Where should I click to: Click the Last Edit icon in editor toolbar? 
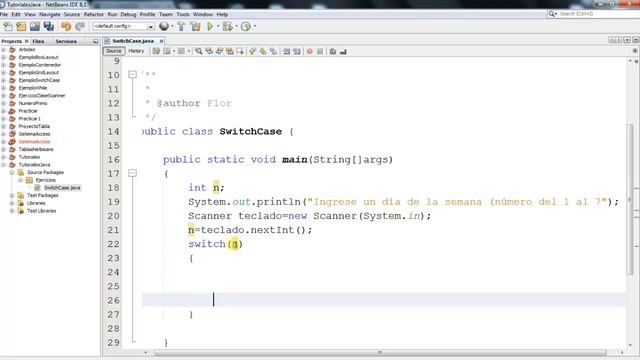pos(156,51)
